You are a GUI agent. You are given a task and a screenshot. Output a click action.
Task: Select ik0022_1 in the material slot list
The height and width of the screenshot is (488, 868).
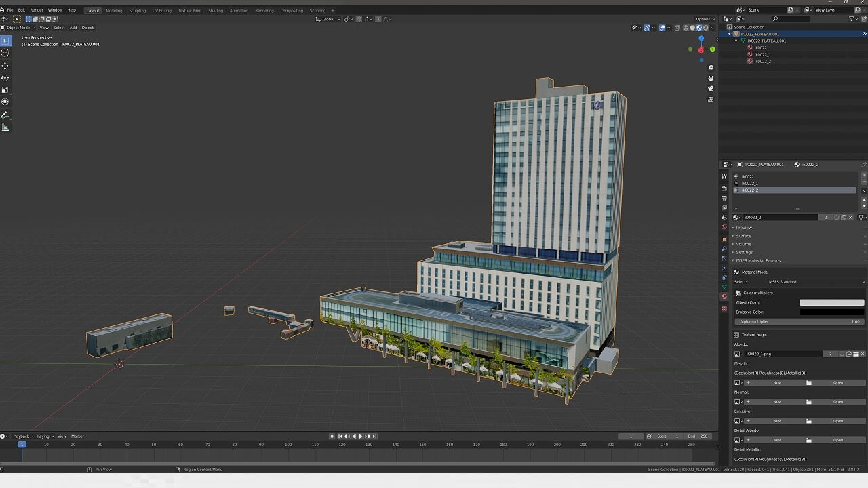tap(750, 184)
